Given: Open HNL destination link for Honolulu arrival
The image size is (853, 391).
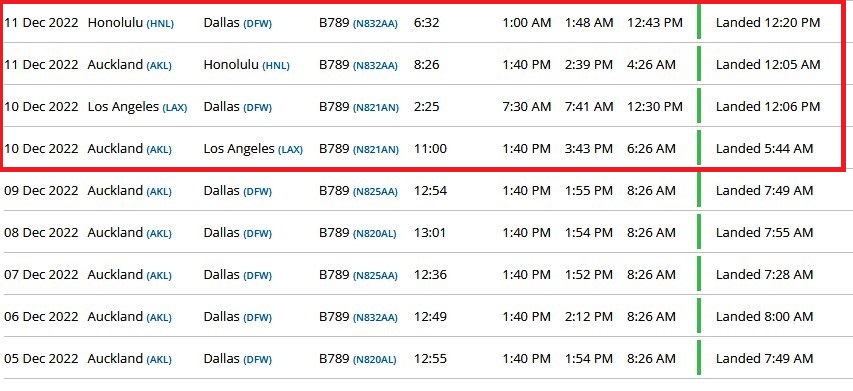Looking at the screenshot, I should [276, 66].
